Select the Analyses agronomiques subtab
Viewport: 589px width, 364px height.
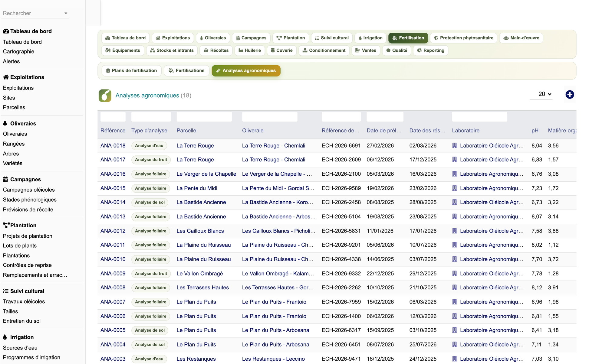[x=246, y=71]
